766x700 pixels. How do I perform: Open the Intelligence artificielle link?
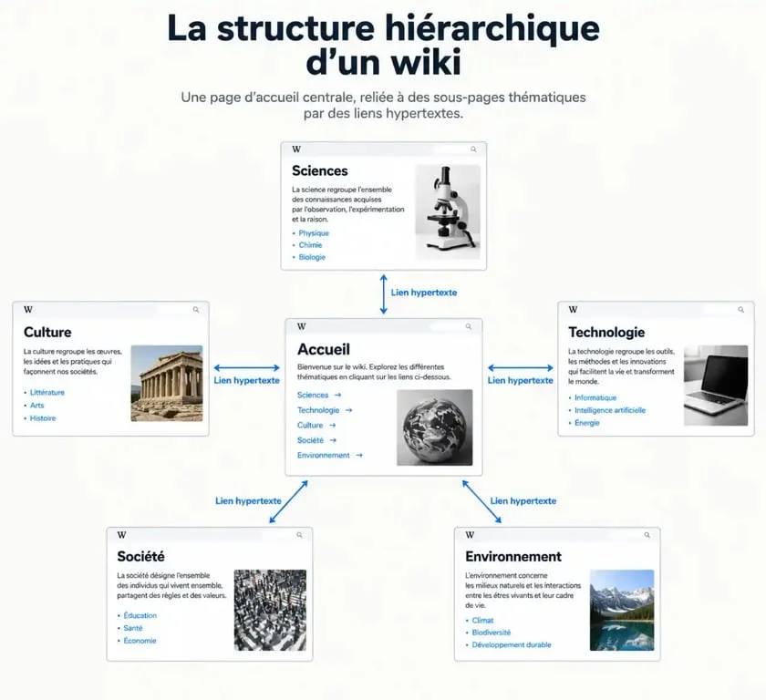(x=610, y=410)
